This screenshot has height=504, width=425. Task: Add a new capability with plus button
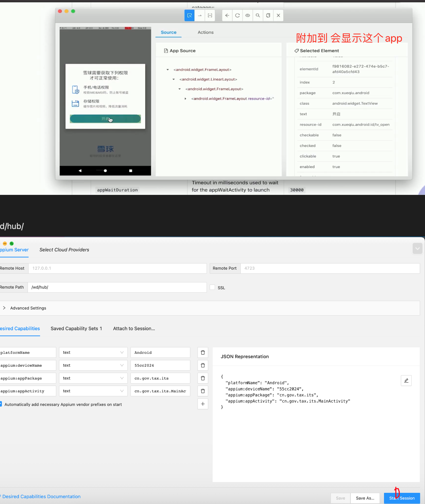point(203,404)
